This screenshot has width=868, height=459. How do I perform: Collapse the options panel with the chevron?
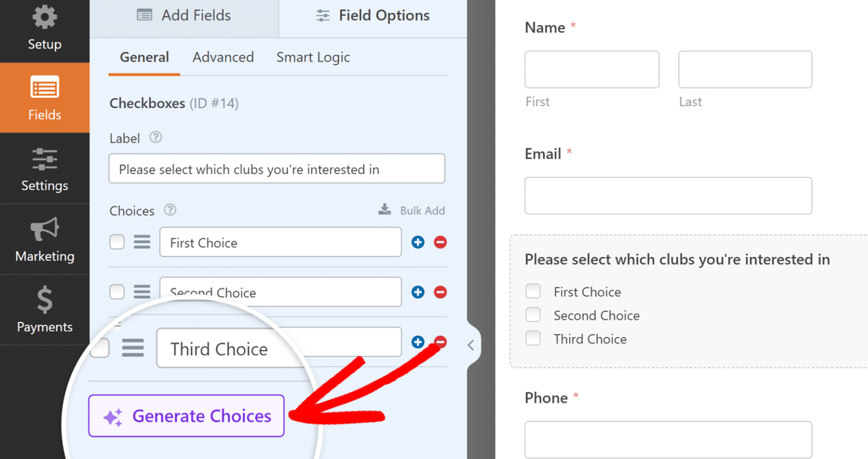point(471,344)
